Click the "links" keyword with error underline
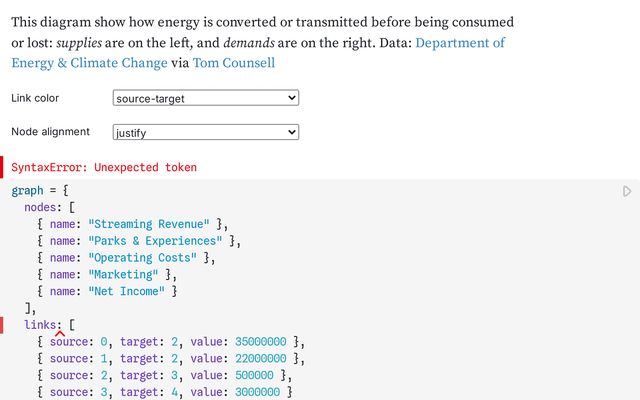640x400 pixels. click(40, 326)
